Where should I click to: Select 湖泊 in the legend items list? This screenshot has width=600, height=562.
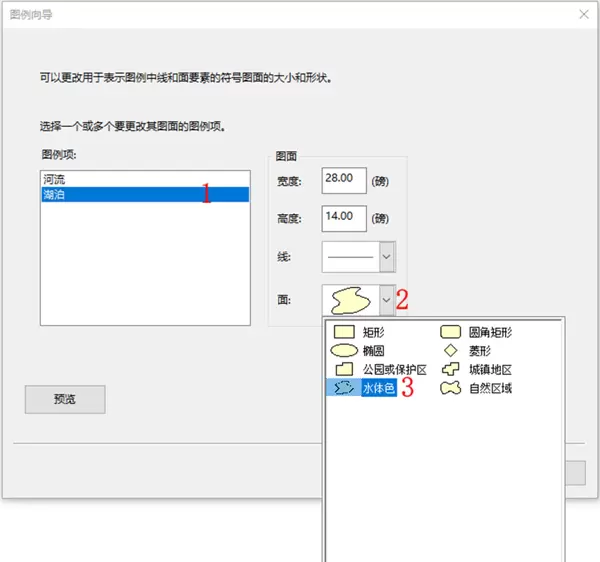tap(55, 194)
